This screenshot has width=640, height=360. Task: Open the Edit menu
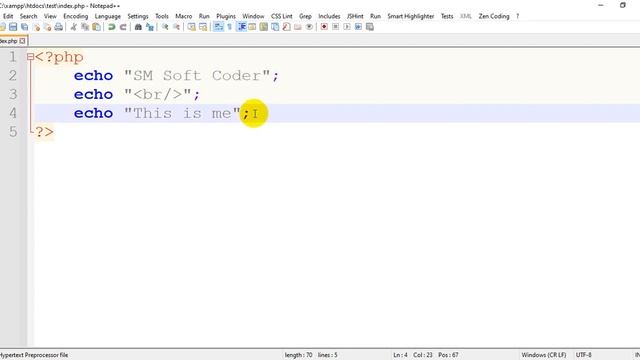[8, 16]
